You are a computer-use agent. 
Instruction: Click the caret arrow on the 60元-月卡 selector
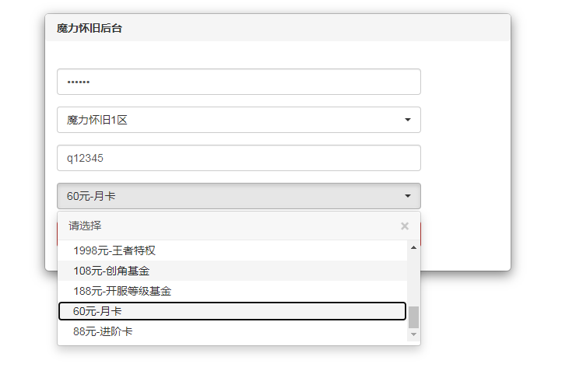[x=407, y=196]
